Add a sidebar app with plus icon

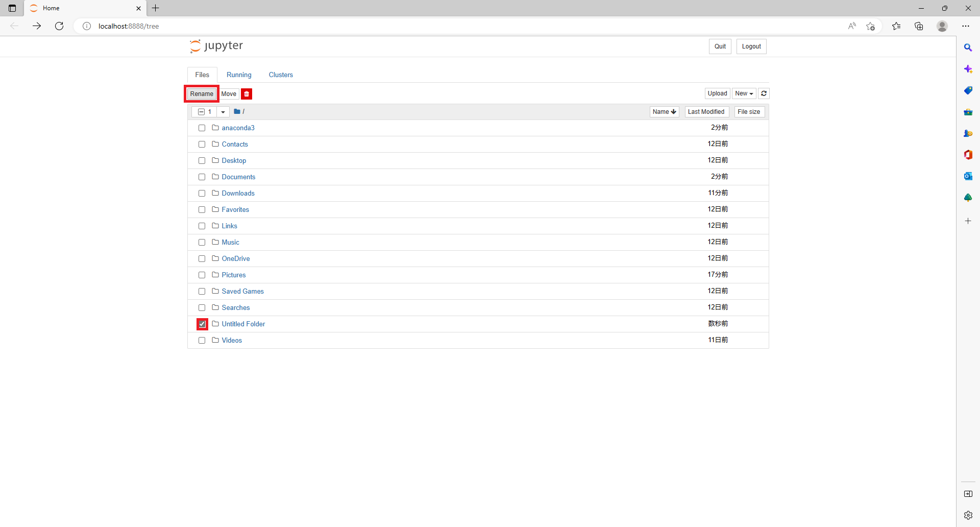968,221
